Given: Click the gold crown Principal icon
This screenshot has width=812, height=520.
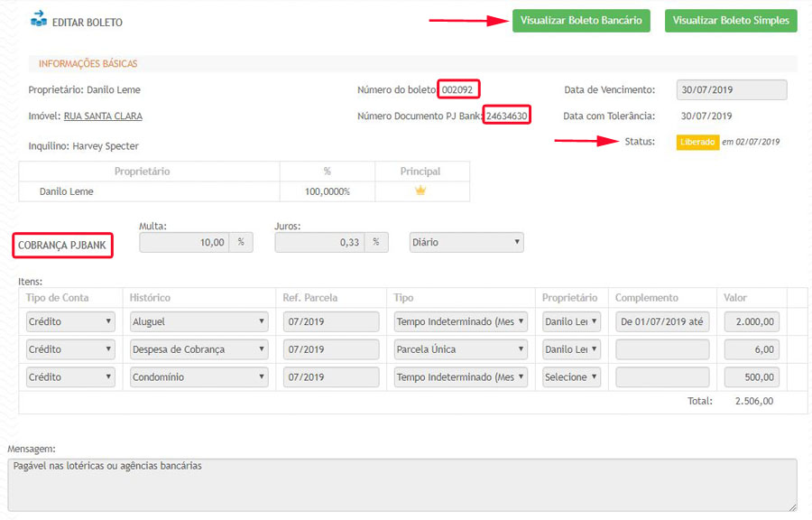Looking at the screenshot, I should pos(420,190).
